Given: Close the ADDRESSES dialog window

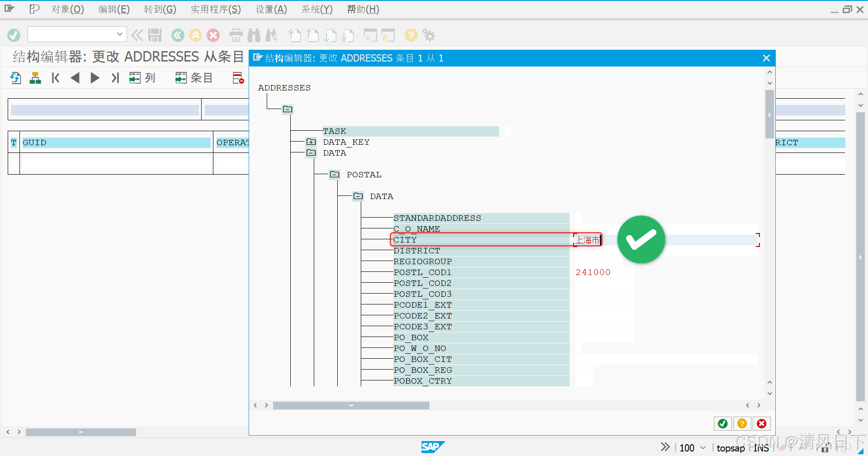Looking at the screenshot, I should (766, 58).
